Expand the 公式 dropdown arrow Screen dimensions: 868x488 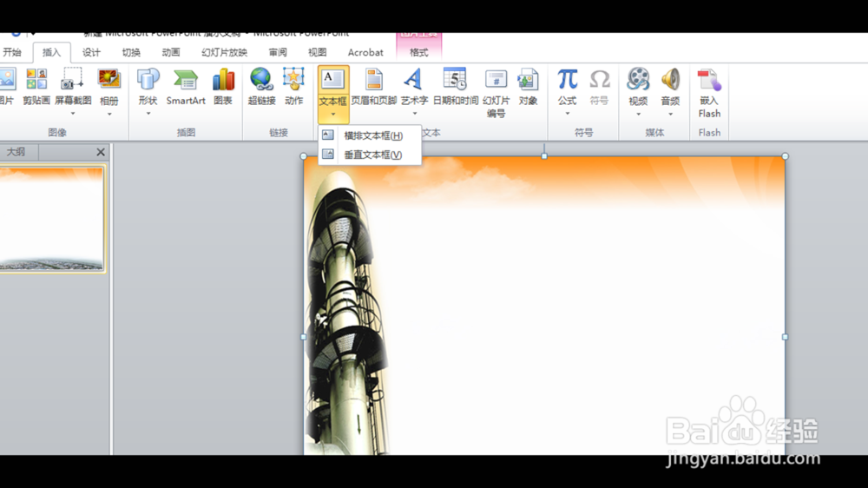coord(567,114)
